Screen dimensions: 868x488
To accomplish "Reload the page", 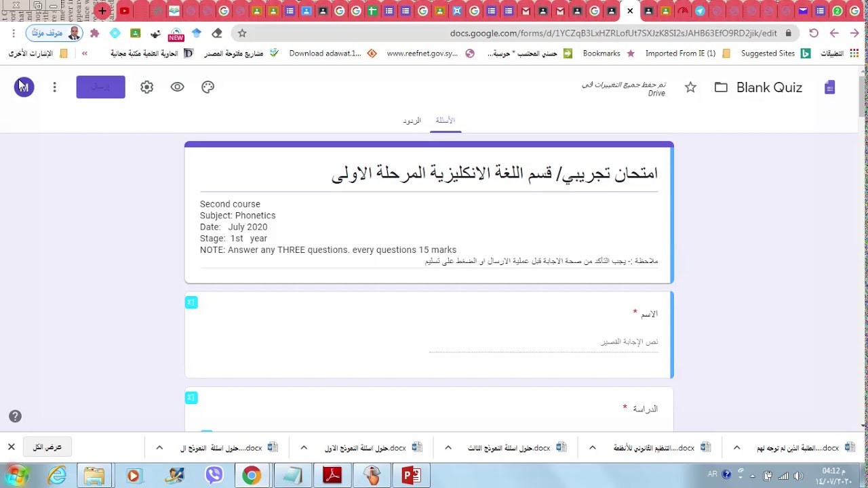I will (x=814, y=33).
